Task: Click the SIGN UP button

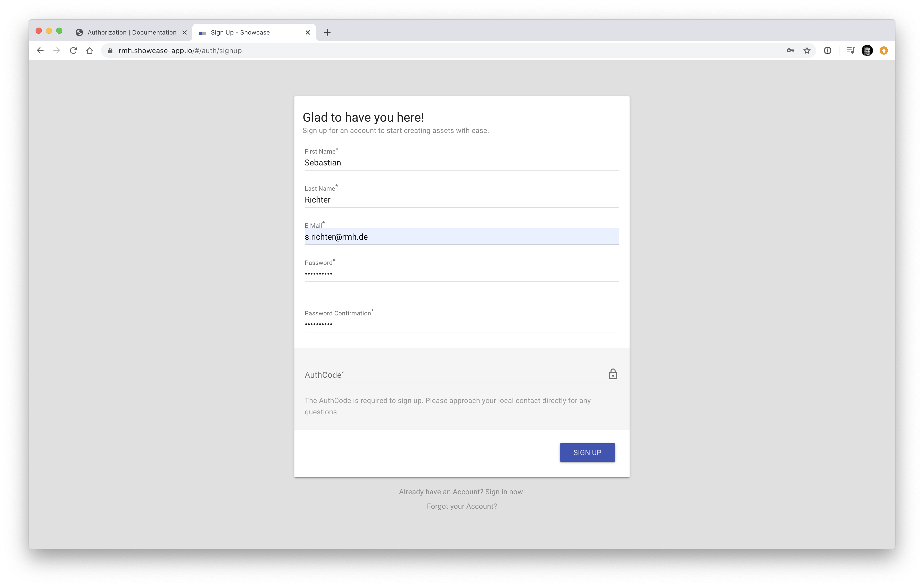Action: tap(587, 452)
